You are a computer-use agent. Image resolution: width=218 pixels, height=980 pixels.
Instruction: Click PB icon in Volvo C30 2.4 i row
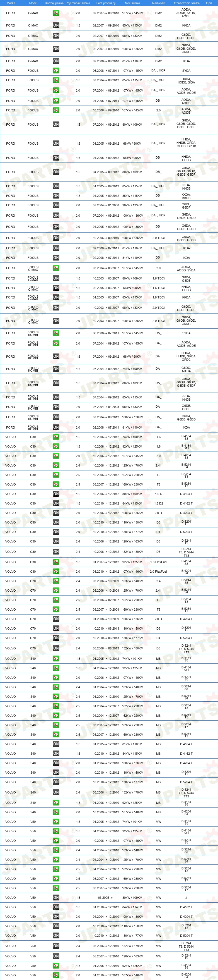[56, 466]
